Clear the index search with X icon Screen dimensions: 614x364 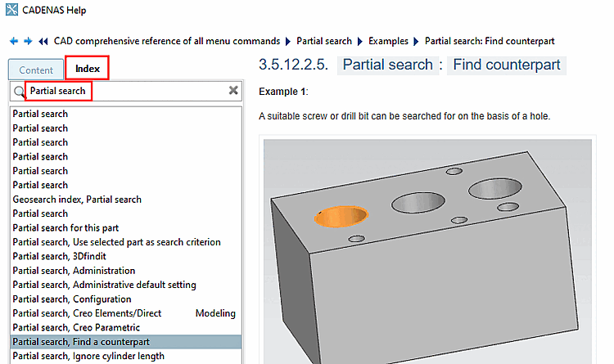(x=233, y=91)
